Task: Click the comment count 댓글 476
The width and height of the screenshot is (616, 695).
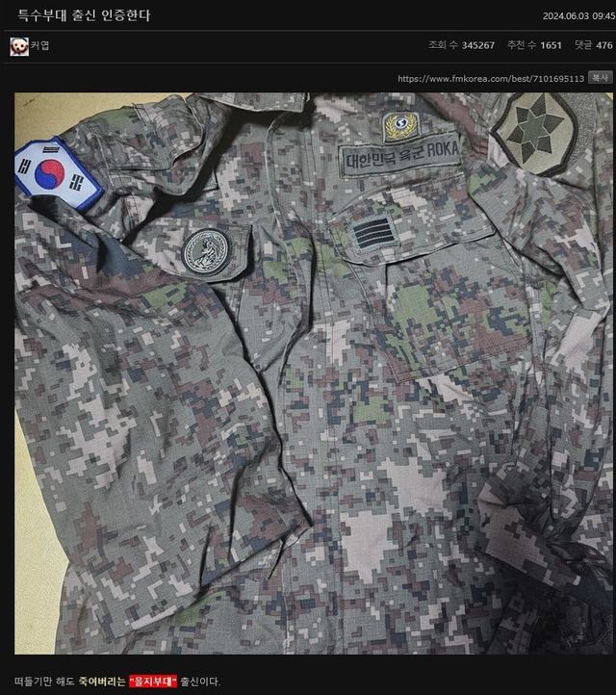Action: click(593, 45)
